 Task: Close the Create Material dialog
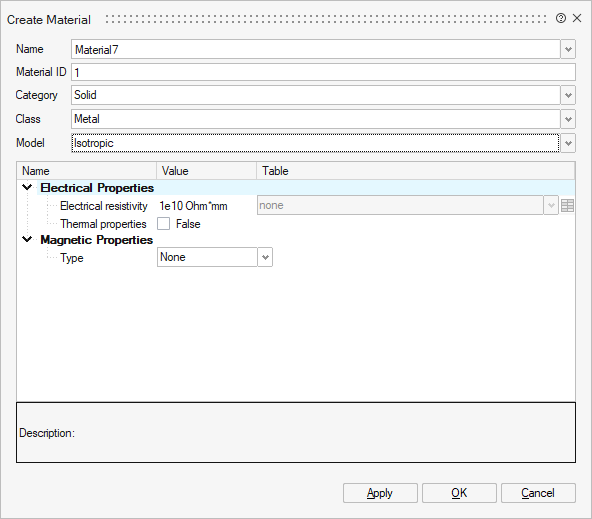point(577,18)
